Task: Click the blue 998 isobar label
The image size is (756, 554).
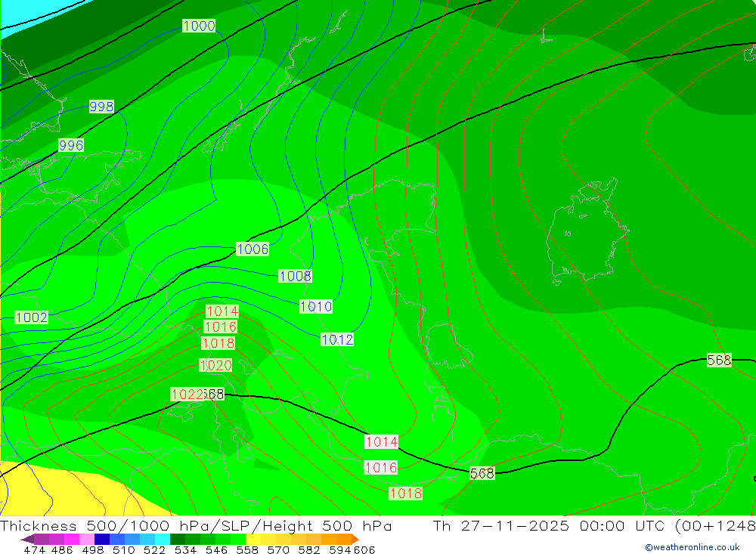Action: tap(101, 107)
